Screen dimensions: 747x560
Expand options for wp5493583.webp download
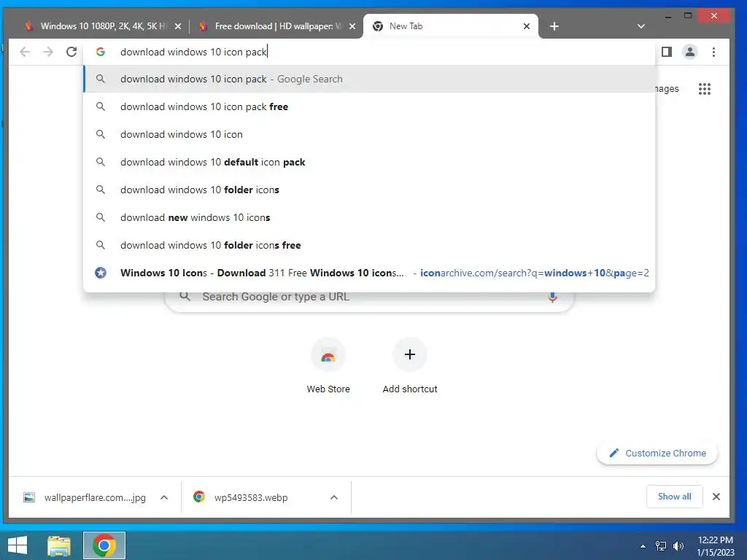pyautogui.click(x=334, y=497)
